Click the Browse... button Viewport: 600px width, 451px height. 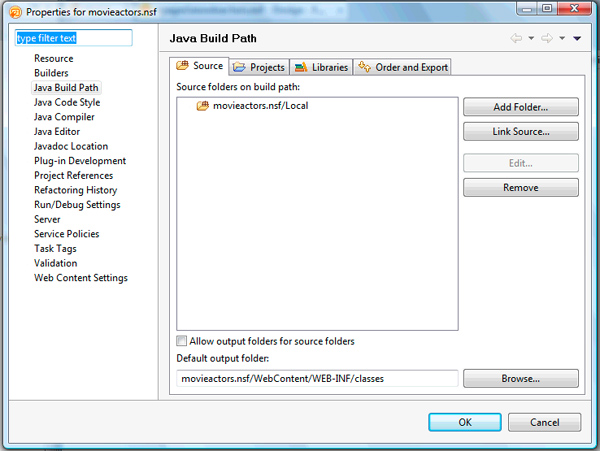521,378
